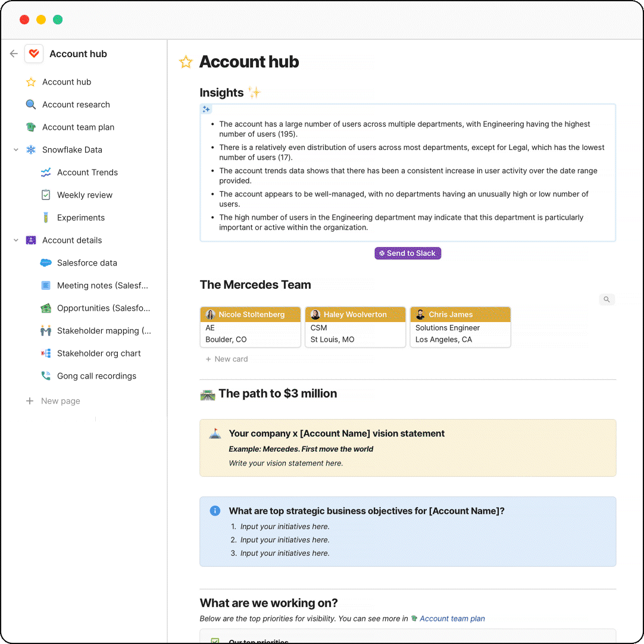The height and width of the screenshot is (644, 644).
Task: Click the magnifier icon for Account research
Action: coord(31,105)
